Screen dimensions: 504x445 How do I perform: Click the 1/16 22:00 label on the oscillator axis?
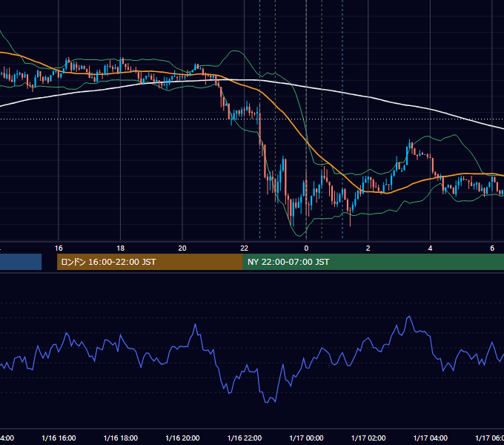point(245,438)
